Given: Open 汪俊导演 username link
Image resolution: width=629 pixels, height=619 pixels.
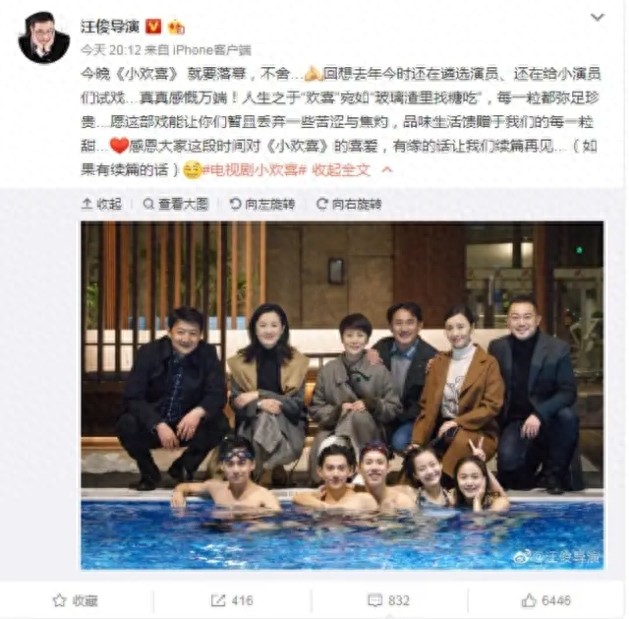Looking at the screenshot, I should (x=110, y=26).
